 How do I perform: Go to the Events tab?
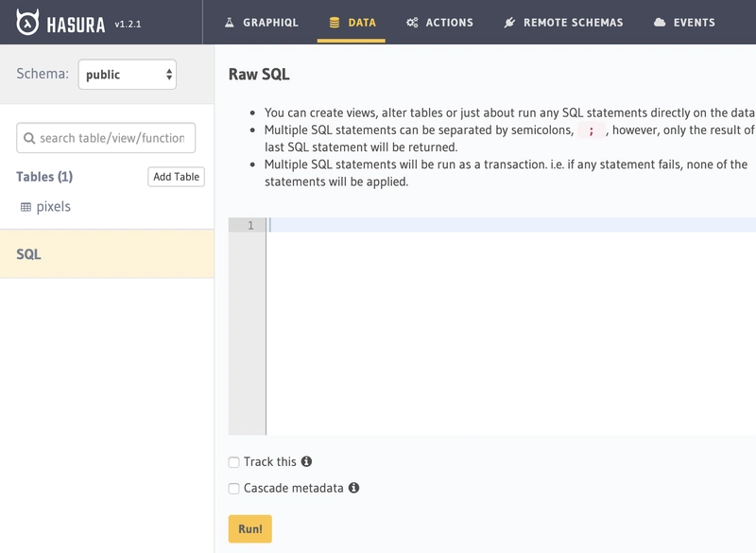(684, 22)
